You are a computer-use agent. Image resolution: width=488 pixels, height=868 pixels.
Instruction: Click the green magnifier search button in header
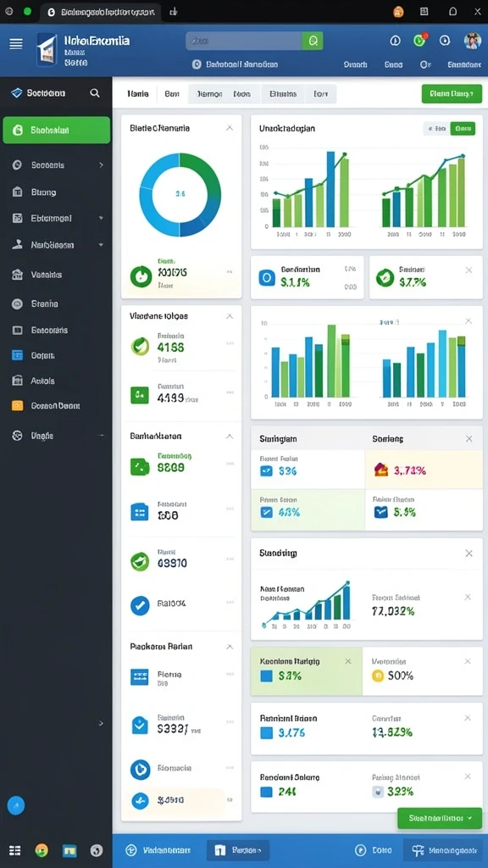(313, 41)
